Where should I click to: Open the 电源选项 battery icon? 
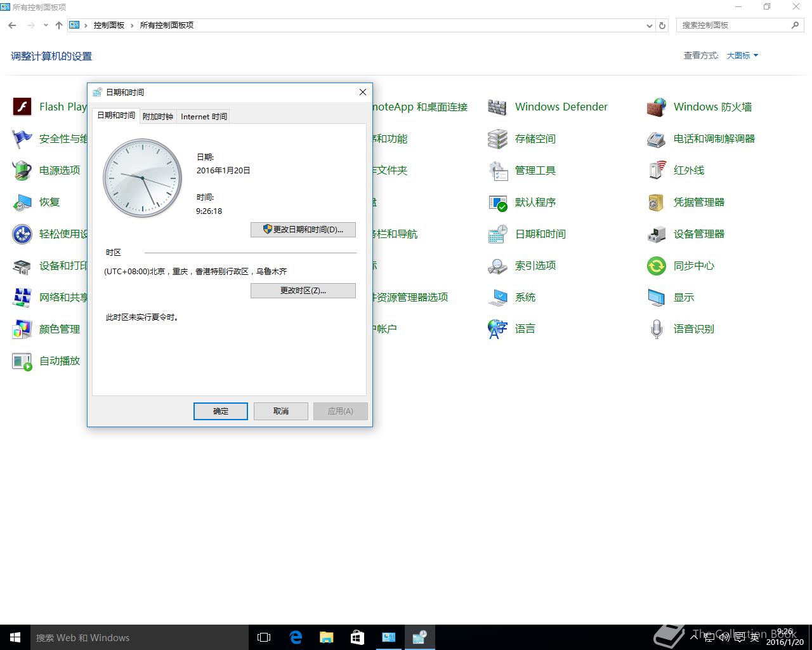click(x=22, y=170)
